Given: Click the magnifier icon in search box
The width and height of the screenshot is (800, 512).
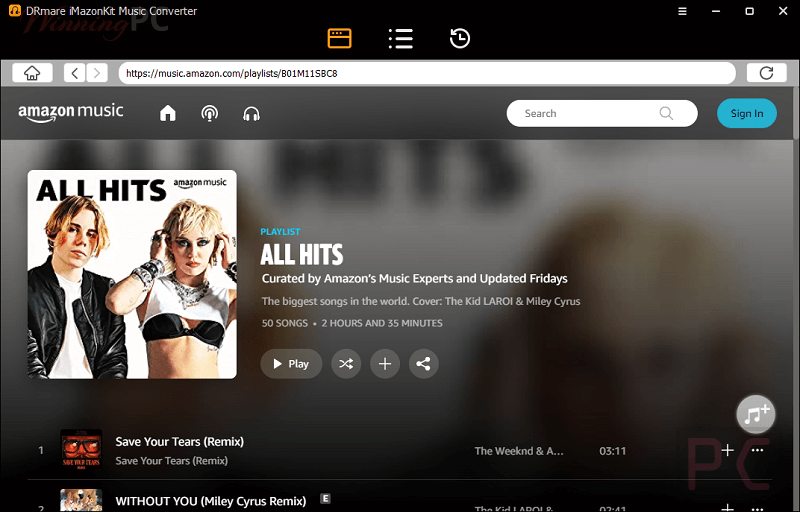Looking at the screenshot, I should tap(667, 113).
